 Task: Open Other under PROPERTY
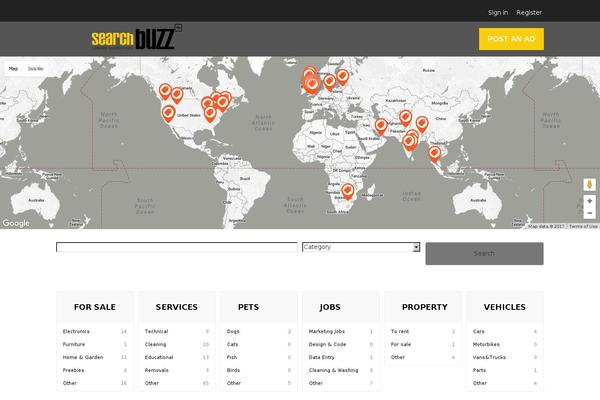(x=398, y=357)
